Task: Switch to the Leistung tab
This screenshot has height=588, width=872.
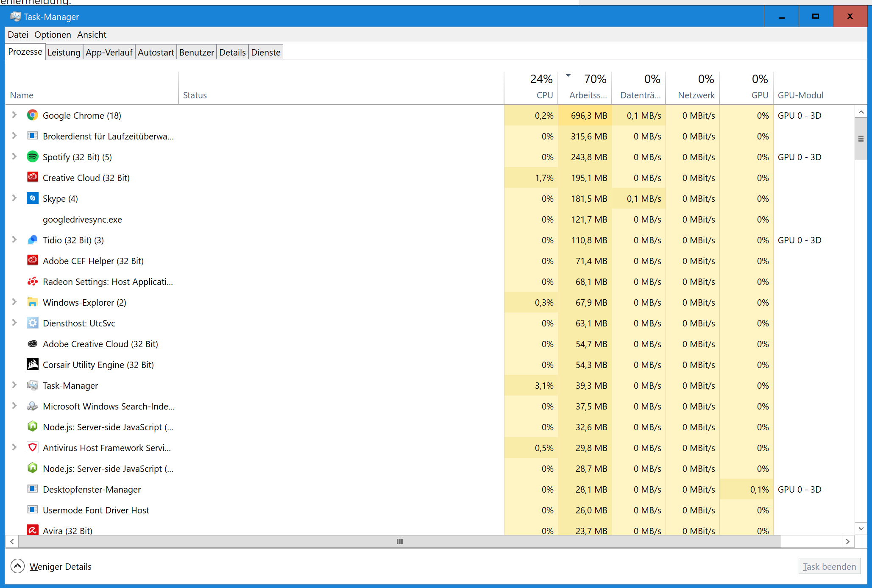Action: (x=64, y=53)
